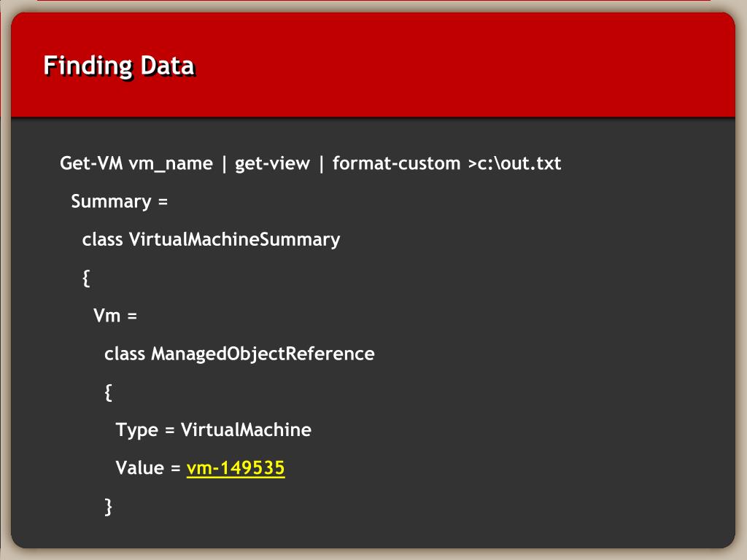
Task: Select the Finding Data slide title
Action: (119, 66)
